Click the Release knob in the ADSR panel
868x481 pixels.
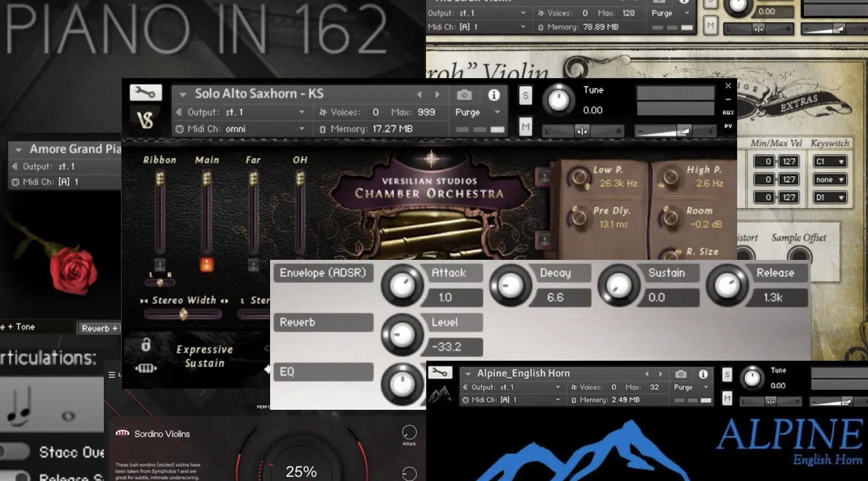pyautogui.click(x=727, y=286)
